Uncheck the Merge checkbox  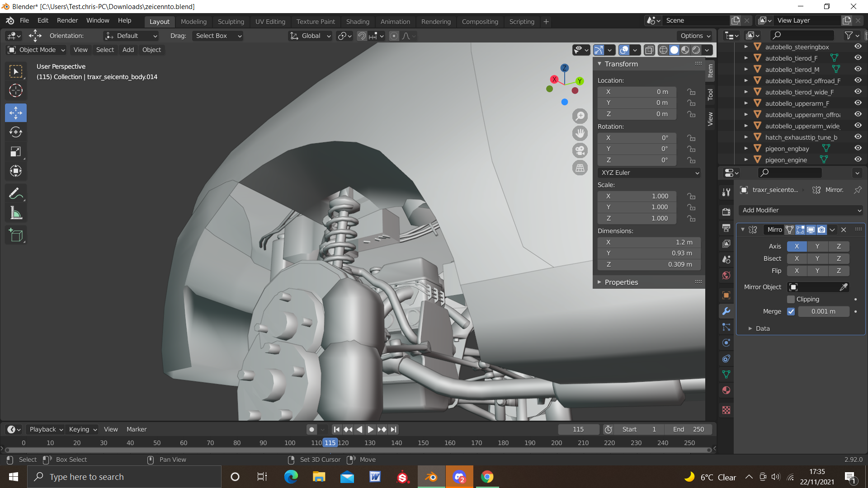coord(791,311)
